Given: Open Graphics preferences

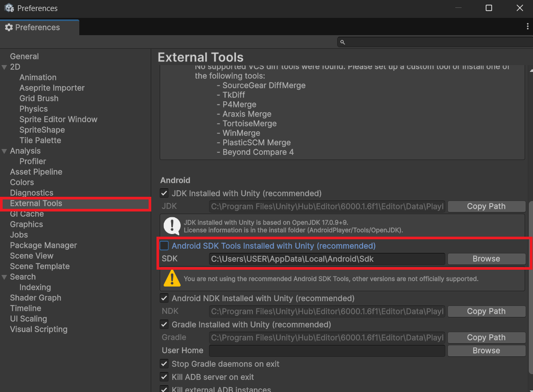Looking at the screenshot, I should pyautogui.click(x=26, y=225).
